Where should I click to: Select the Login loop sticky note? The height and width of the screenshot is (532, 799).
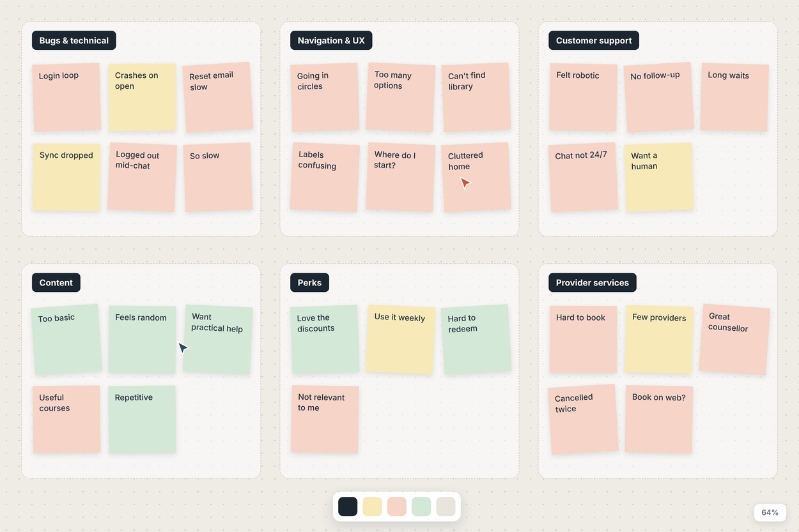click(66, 97)
